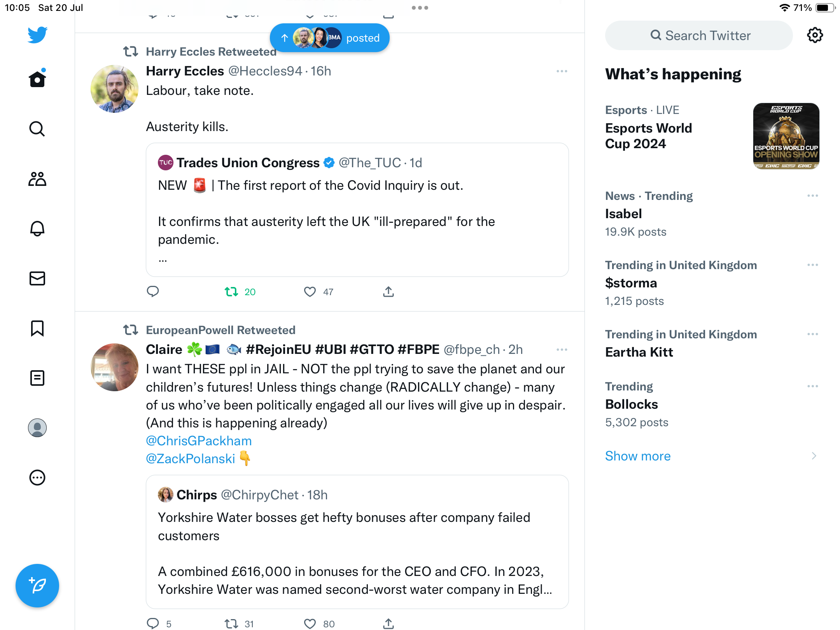Open Profile from the sidebar

[37, 428]
